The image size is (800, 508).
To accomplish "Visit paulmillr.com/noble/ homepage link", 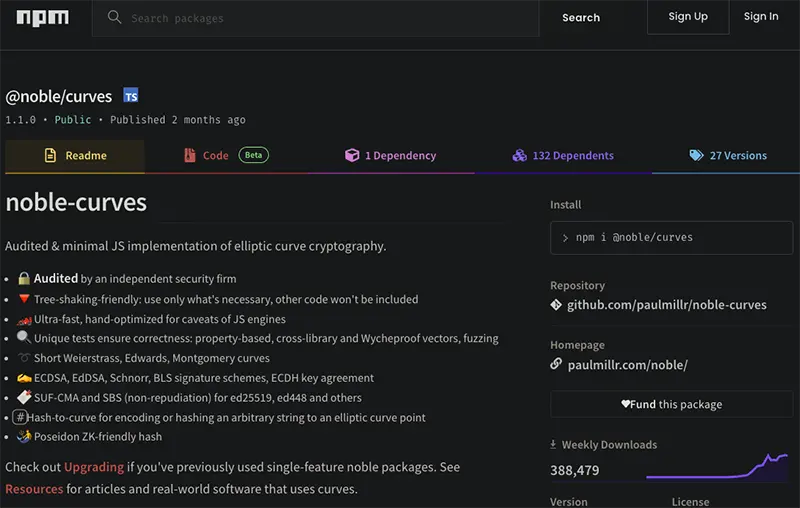I will (x=628, y=365).
